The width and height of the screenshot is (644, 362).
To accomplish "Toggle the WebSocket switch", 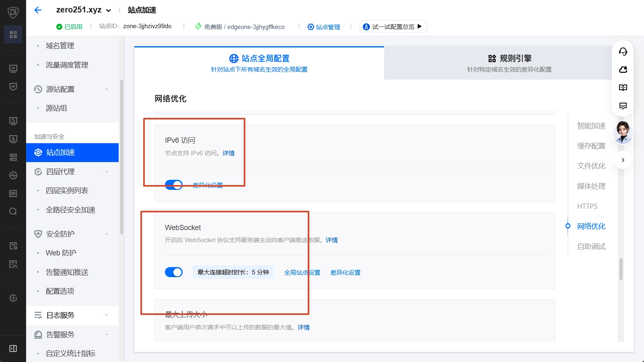I will (174, 272).
